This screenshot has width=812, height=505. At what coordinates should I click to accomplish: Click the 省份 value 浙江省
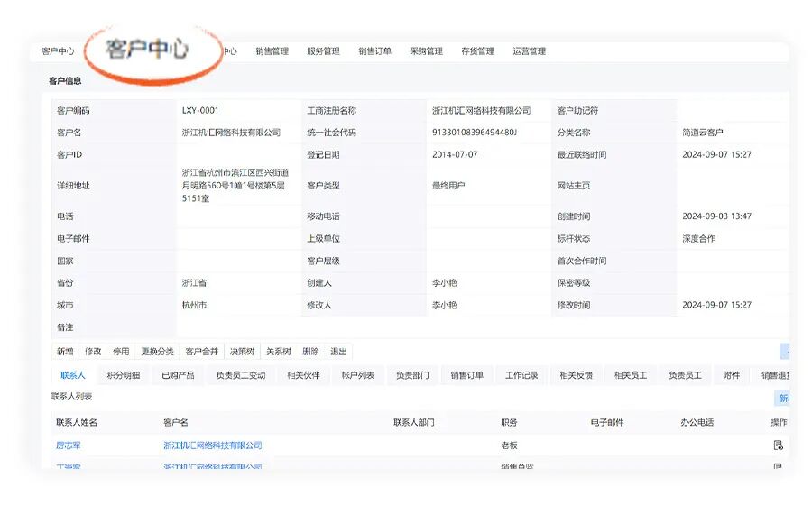click(x=194, y=282)
